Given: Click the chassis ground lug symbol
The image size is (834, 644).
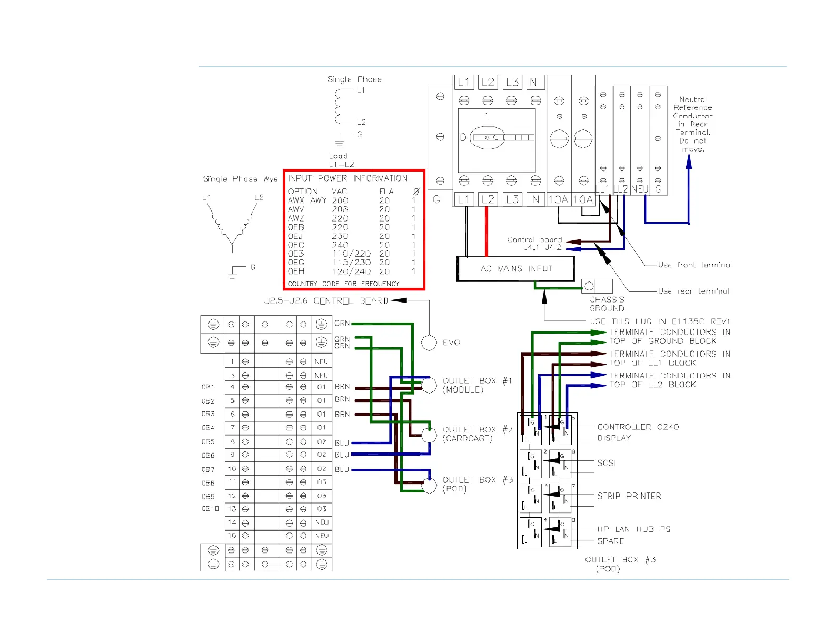Looking at the screenshot, I should 597,286.
